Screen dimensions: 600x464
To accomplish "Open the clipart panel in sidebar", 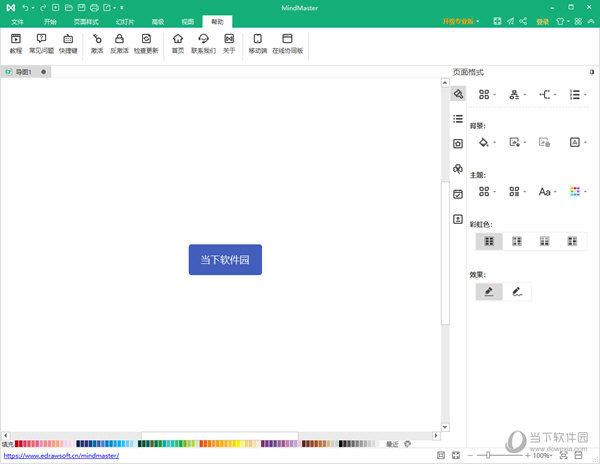I will pos(458,169).
